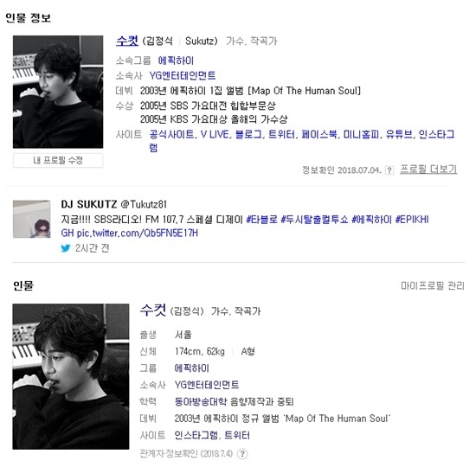Click the #타블로 hashtag in tweet
The height and width of the screenshot is (467, 476).
tap(261, 219)
